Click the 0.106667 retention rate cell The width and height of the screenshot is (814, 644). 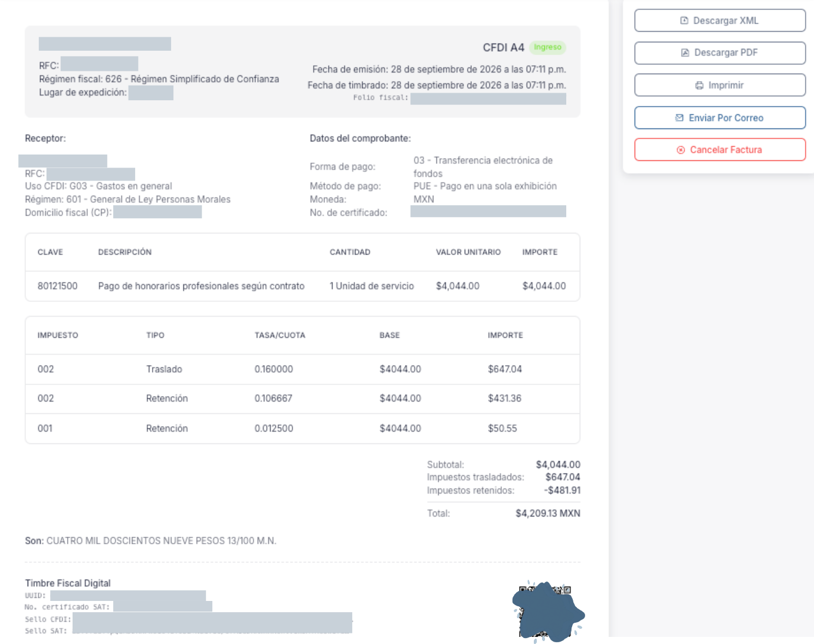(274, 399)
